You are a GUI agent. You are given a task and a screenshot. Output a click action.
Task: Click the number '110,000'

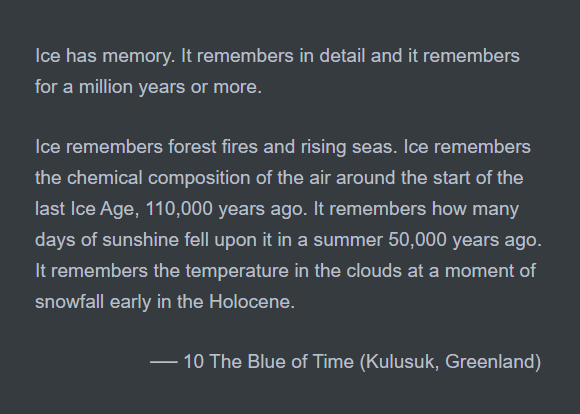tap(179, 209)
